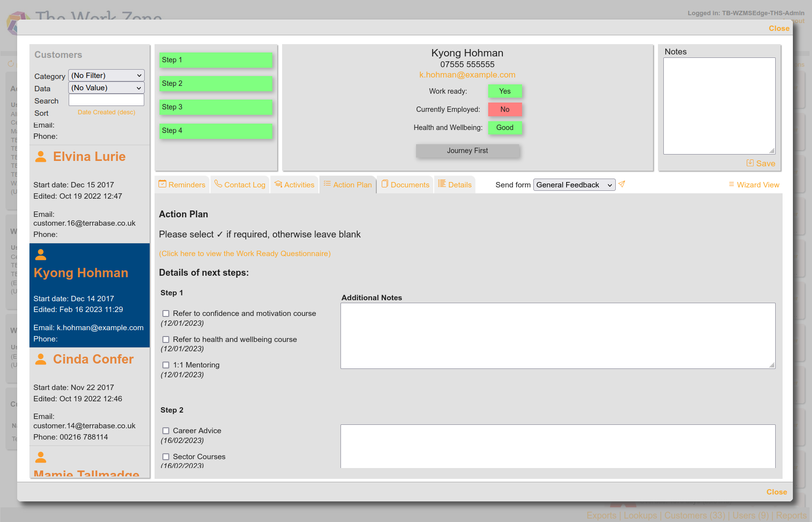Screen dimensions: 812x522
Task: Tick the 1:1 Mentoring checkbox
Action: click(166, 365)
